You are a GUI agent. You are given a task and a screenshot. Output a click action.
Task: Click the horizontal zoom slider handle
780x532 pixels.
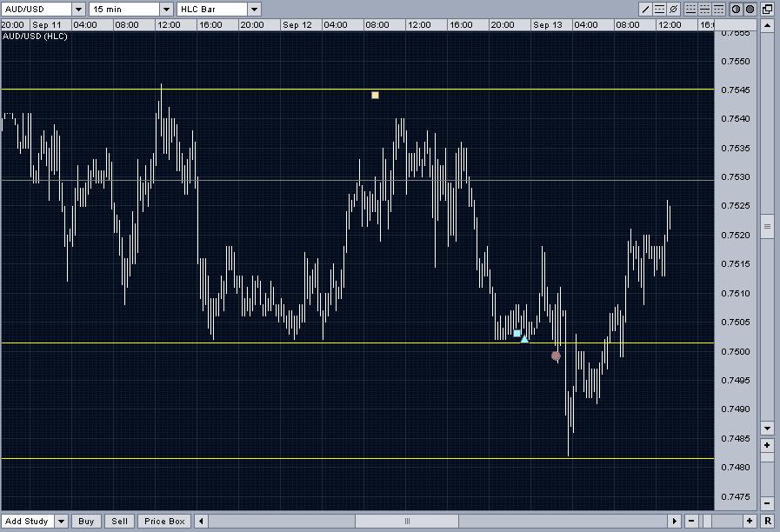point(709,521)
